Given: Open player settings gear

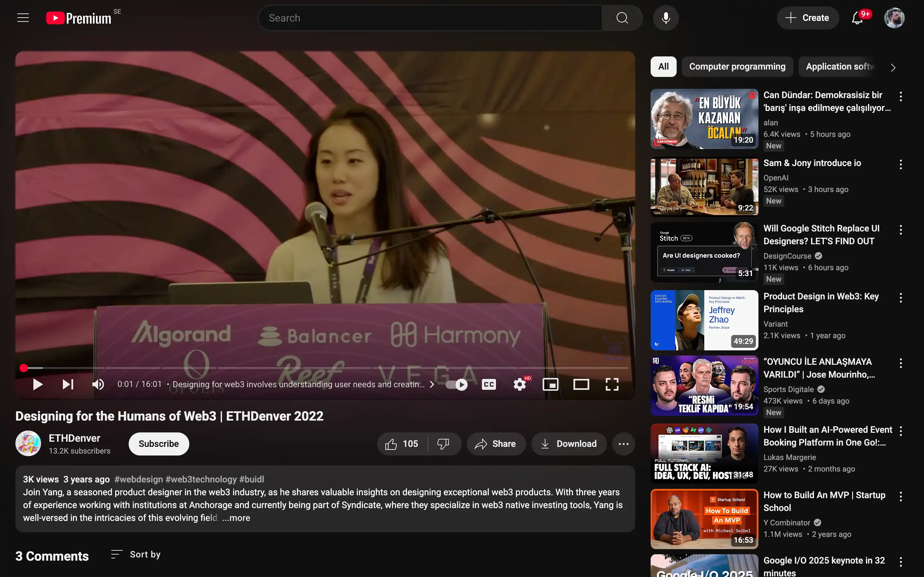Looking at the screenshot, I should click(520, 384).
